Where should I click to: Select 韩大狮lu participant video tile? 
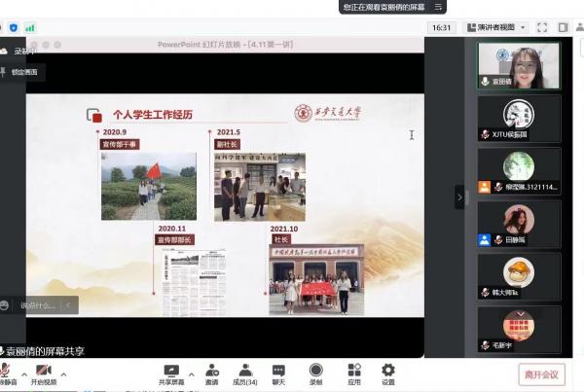[518, 276]
